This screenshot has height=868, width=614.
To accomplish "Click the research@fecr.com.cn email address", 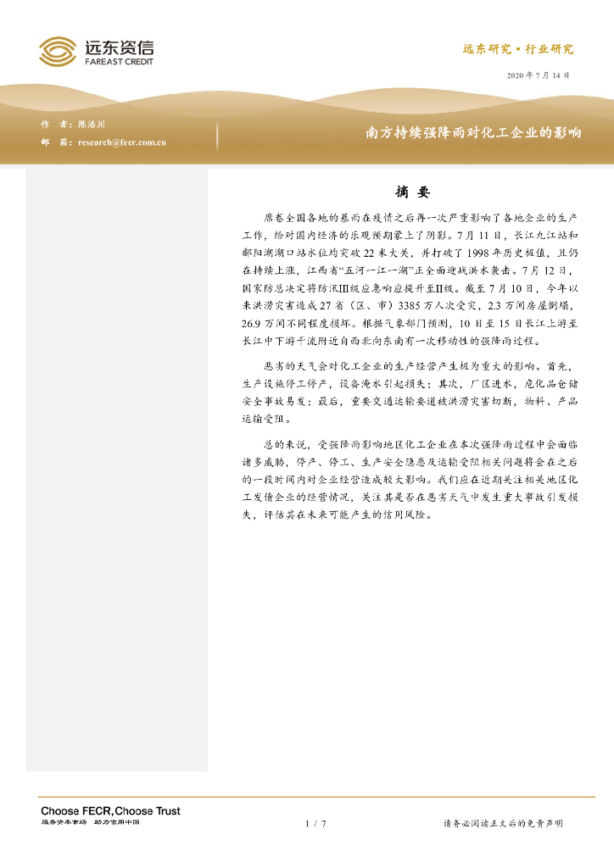I will coord(122,142).
